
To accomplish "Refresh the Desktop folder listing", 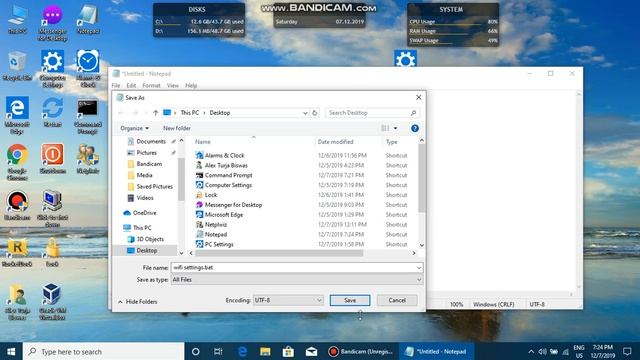I will pyautogui.click(x=315, y=113).
